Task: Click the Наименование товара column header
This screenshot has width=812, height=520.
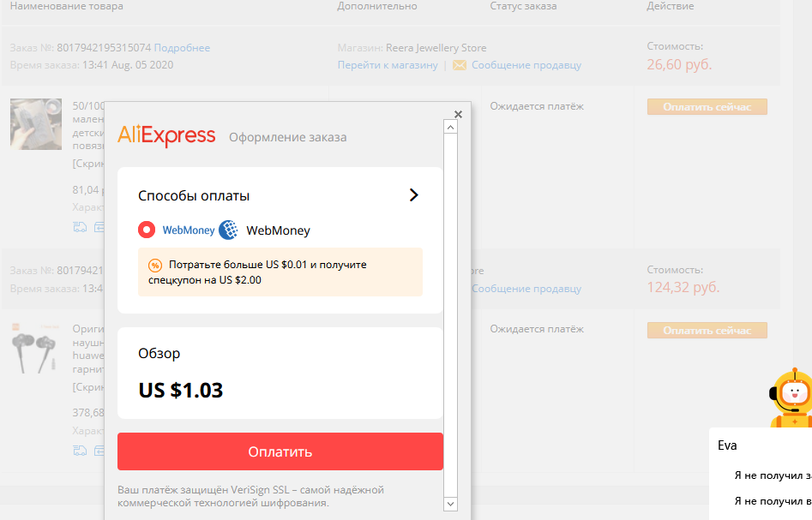Action: click(67, 6)
